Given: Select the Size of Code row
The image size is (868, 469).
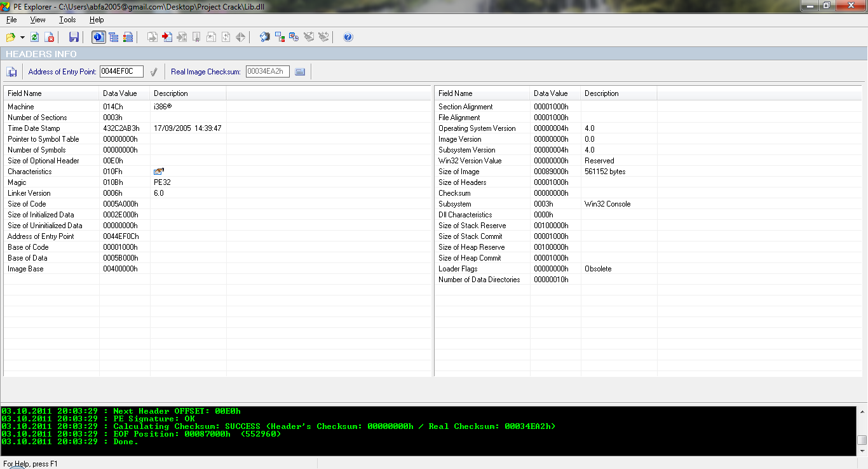Looking at the screenshot, I should tap(218, 204).
